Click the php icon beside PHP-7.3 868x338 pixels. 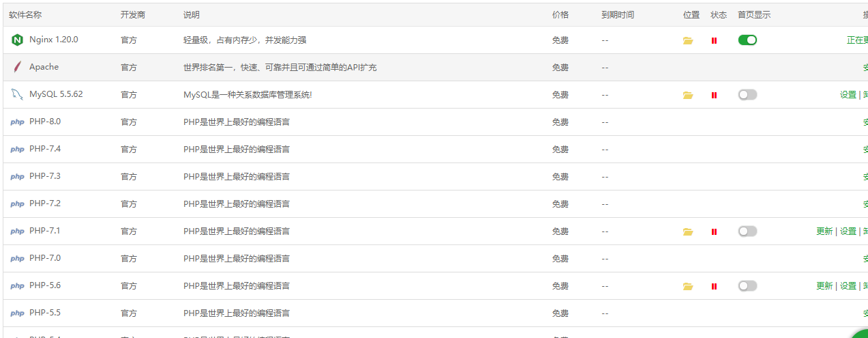click(17, 177)
